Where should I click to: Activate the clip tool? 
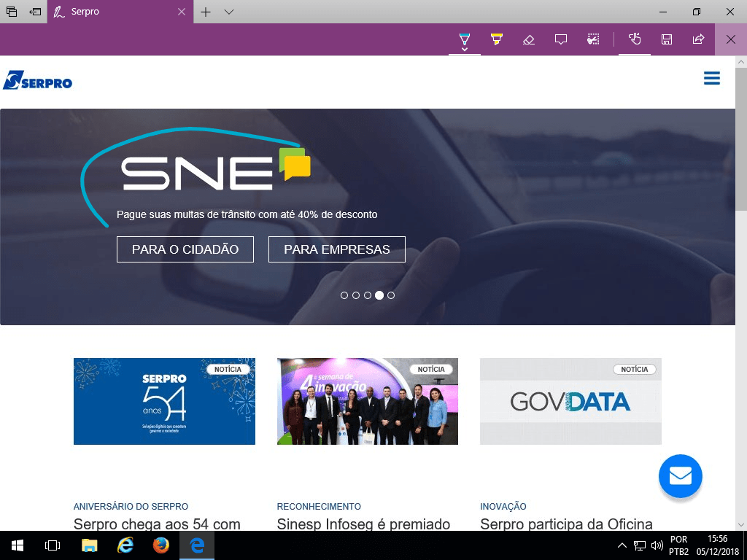coord(593,39)
